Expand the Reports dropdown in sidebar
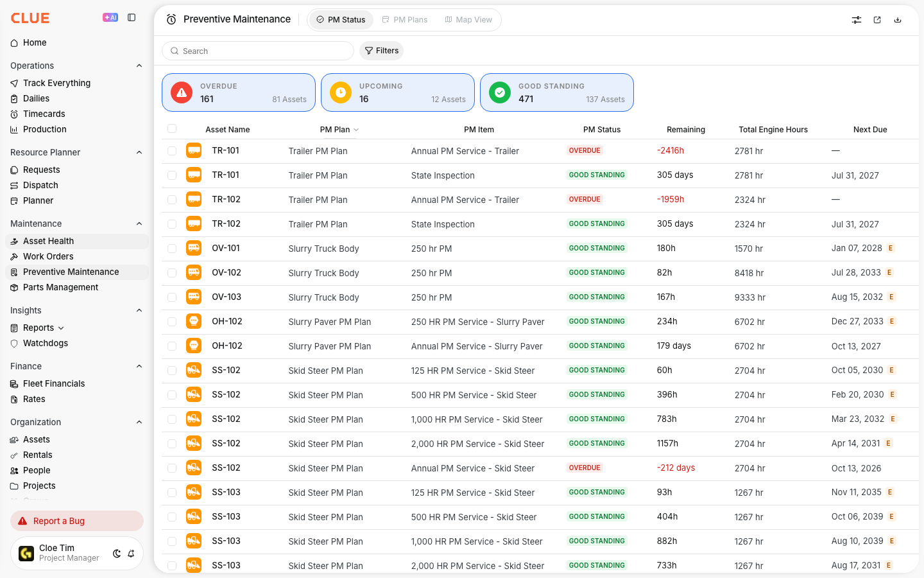 tap(61, 328)
